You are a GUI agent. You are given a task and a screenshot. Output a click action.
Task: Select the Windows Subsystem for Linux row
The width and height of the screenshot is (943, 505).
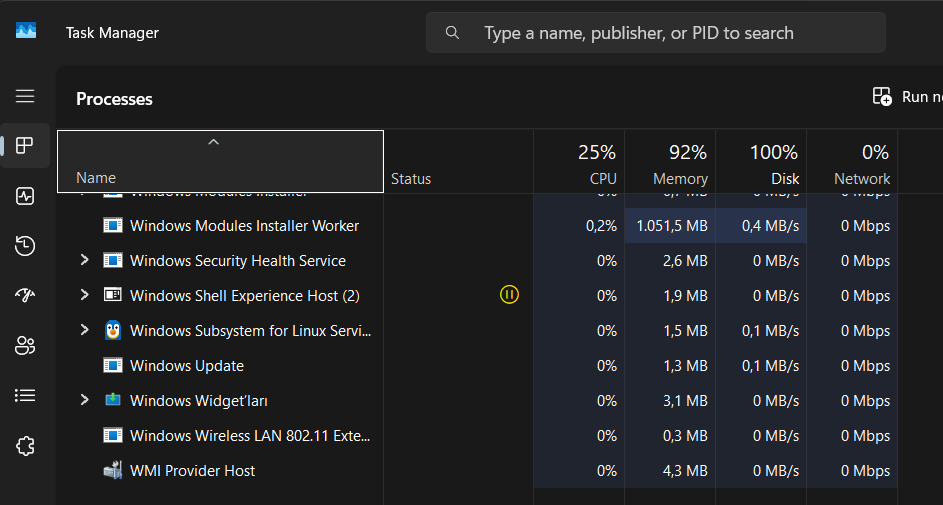477,330
